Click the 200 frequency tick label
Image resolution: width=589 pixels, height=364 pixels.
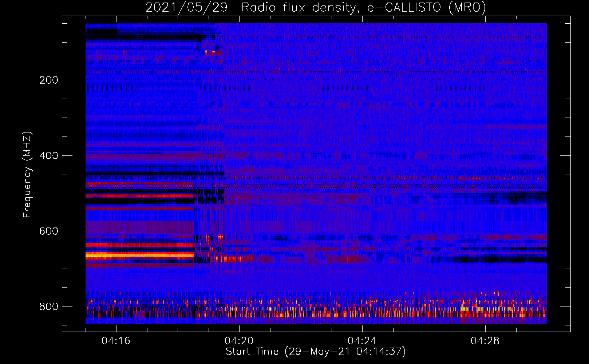[x=49, y=80]
